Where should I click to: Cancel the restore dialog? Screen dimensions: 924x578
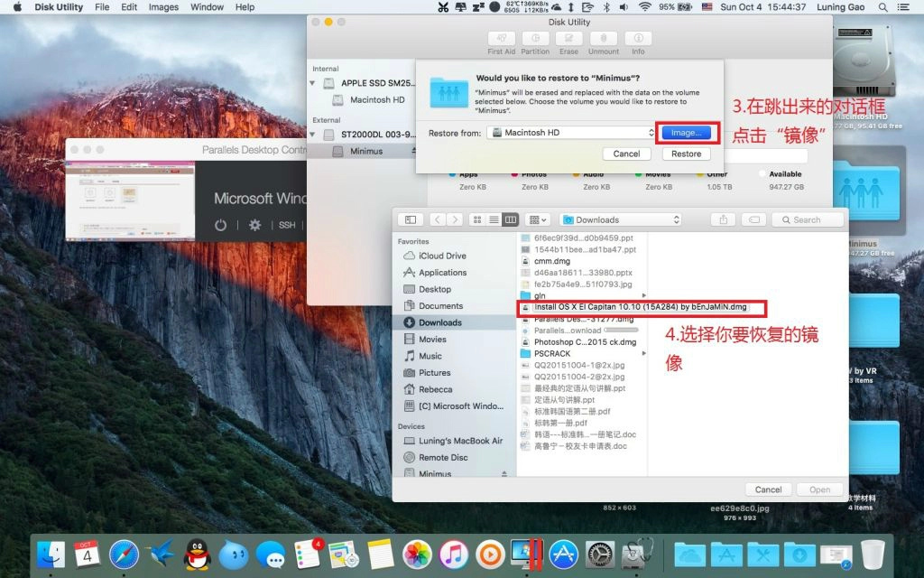(x=626, y=154)
